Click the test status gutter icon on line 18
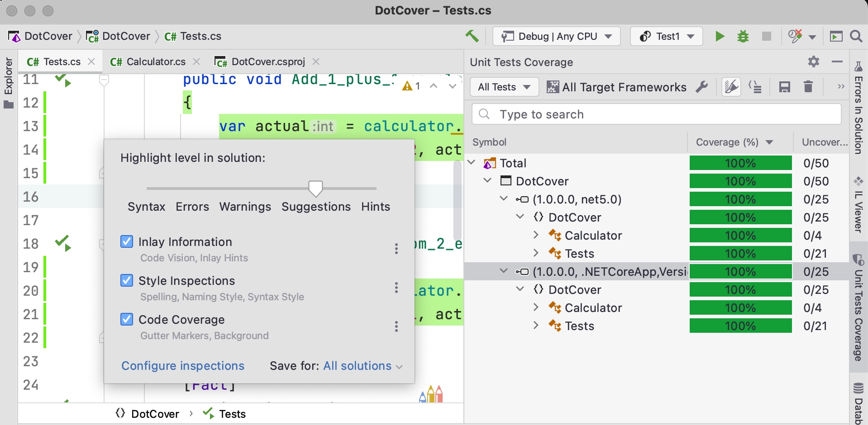This screenshot has width=868, height=425. tap(63, 244)
